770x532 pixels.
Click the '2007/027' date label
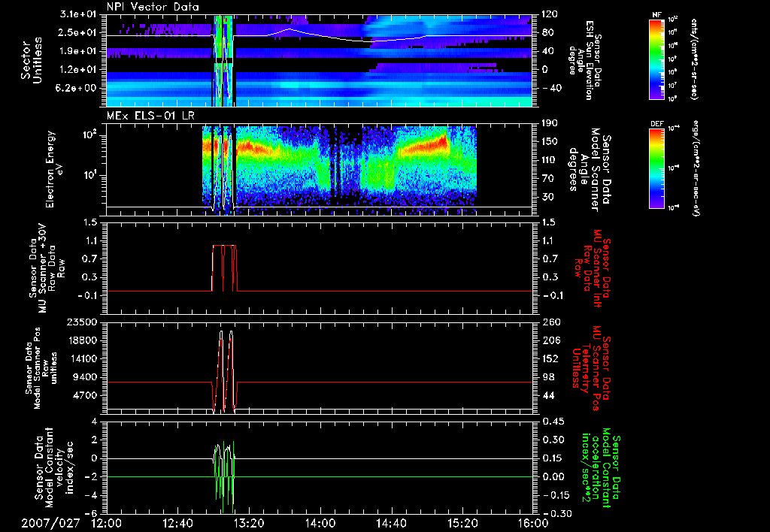tap(50, 523)
